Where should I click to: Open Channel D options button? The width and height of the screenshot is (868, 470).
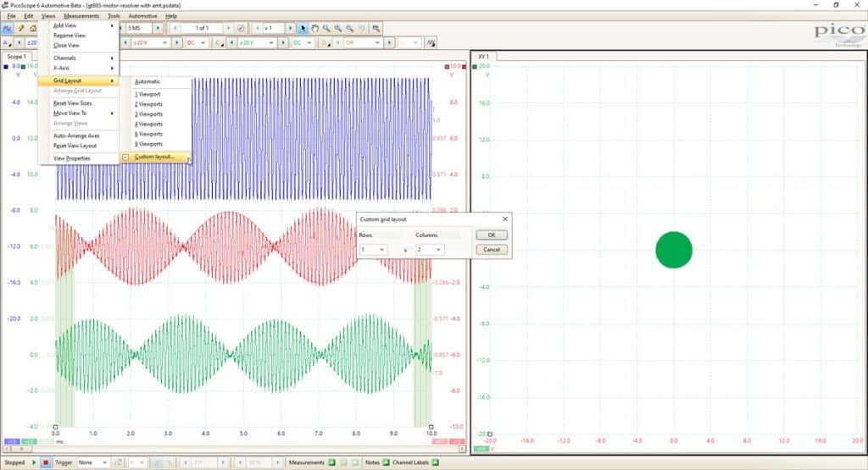pyautogui.click(x=326, y=42)
